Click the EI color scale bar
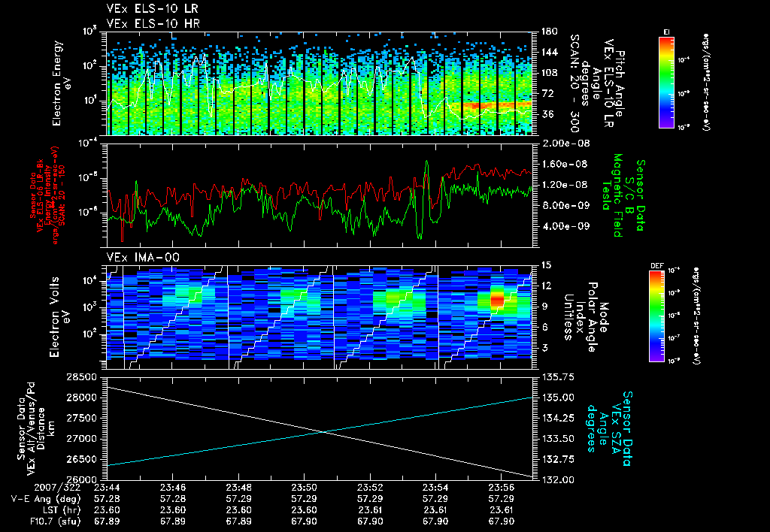Viewport: 770px width, 532px height. (666, 82)
